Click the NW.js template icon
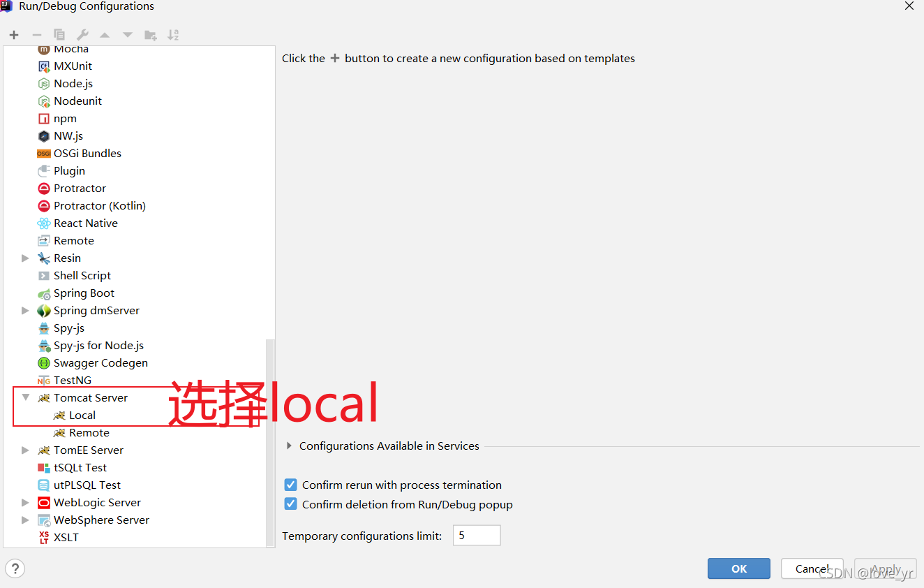Viewport: 924px width, 588px height. tap(44, 136)
